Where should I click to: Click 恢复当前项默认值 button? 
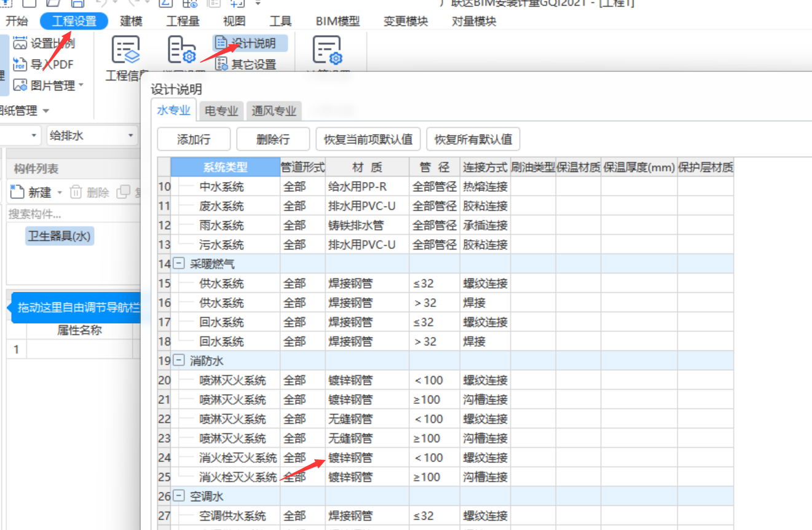tap(368, 140)
